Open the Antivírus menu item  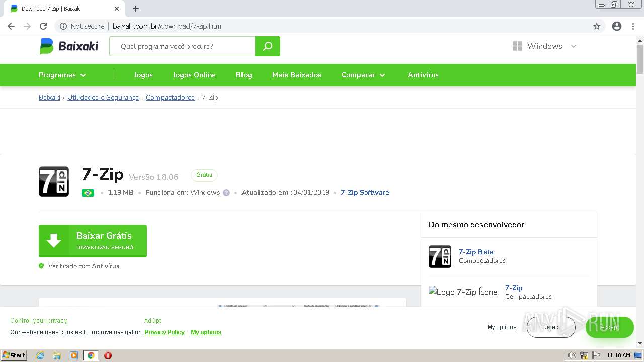pyautogui.click(x=423, y=75)
